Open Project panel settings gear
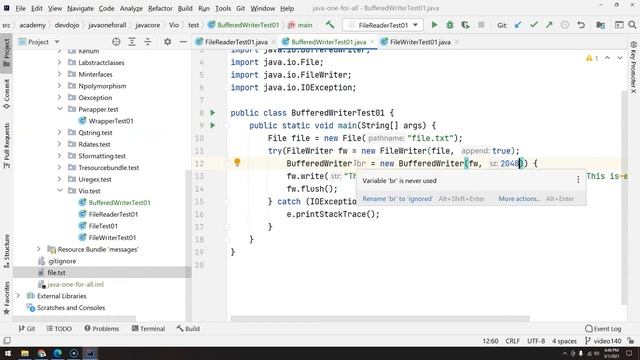 pos(167,42)
